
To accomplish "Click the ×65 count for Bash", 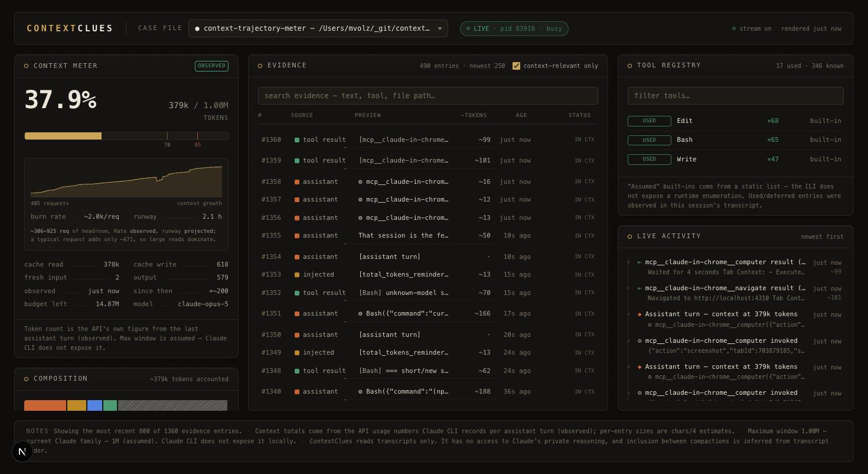I will (x=773, y=140).
